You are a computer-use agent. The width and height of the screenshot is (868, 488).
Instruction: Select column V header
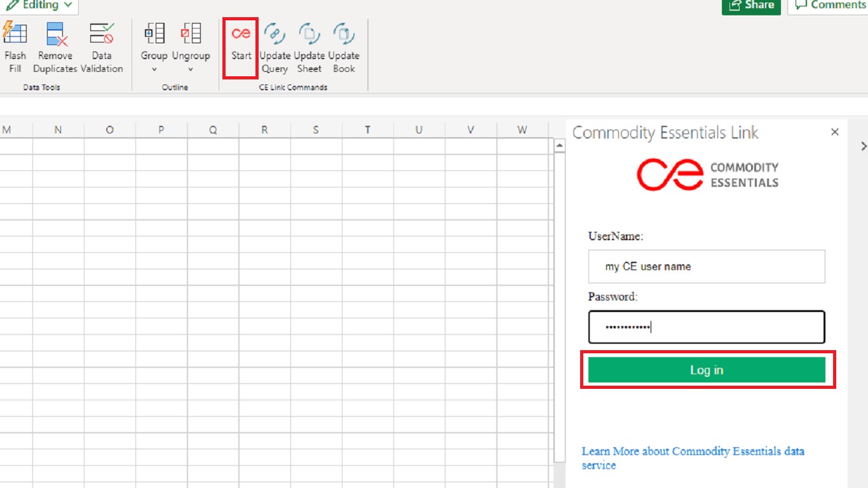coord(471,130)
